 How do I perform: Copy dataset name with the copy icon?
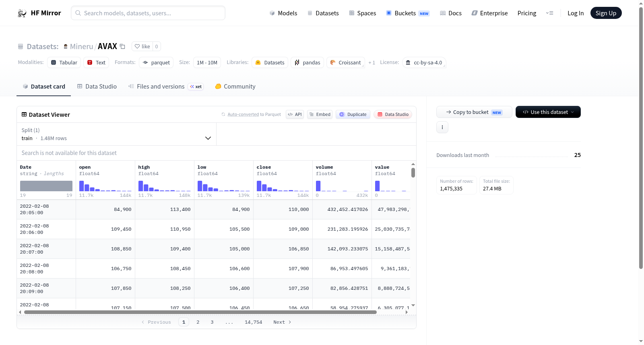point(123,46)
